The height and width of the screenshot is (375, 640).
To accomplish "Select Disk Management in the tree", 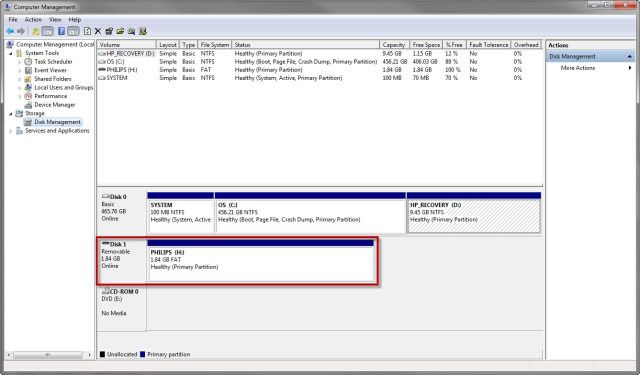I will click(x=57, y=122).
